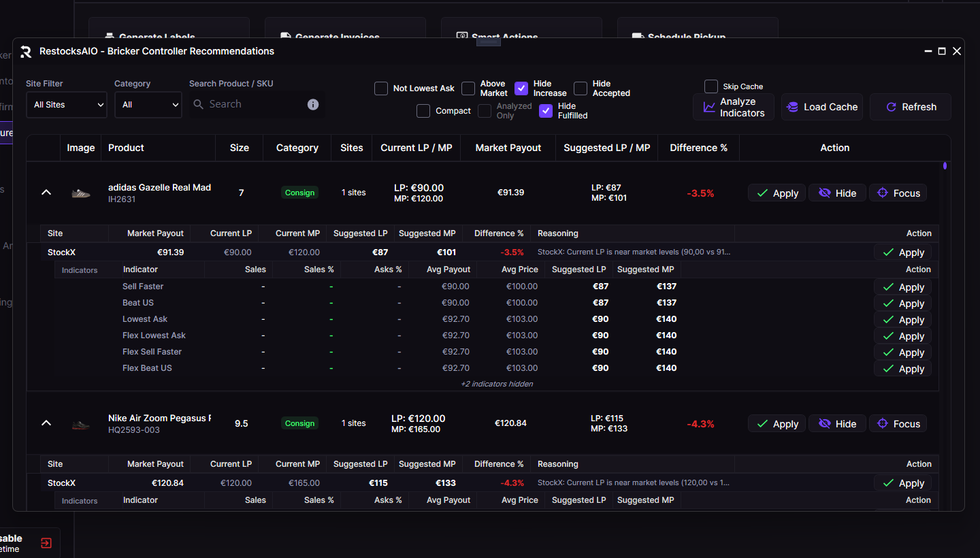Hide the adidas Gazelle Real Mad row

click(x=837, y=193)
